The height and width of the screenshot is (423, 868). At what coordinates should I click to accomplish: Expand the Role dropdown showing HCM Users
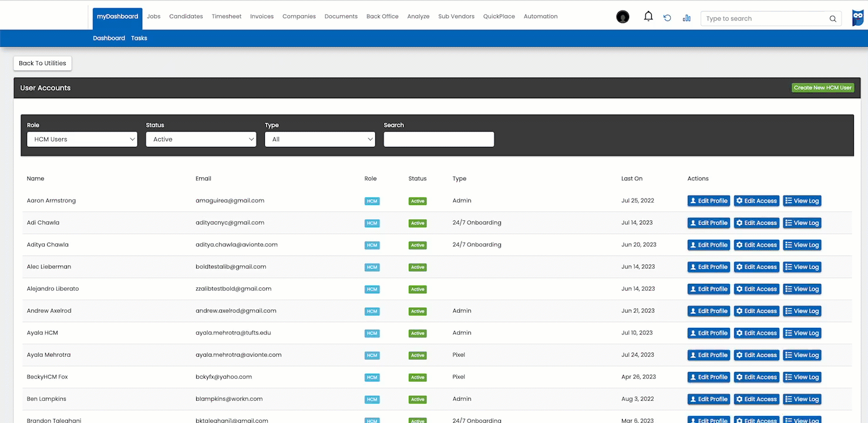pyautogui.click(x=82, y=139)
